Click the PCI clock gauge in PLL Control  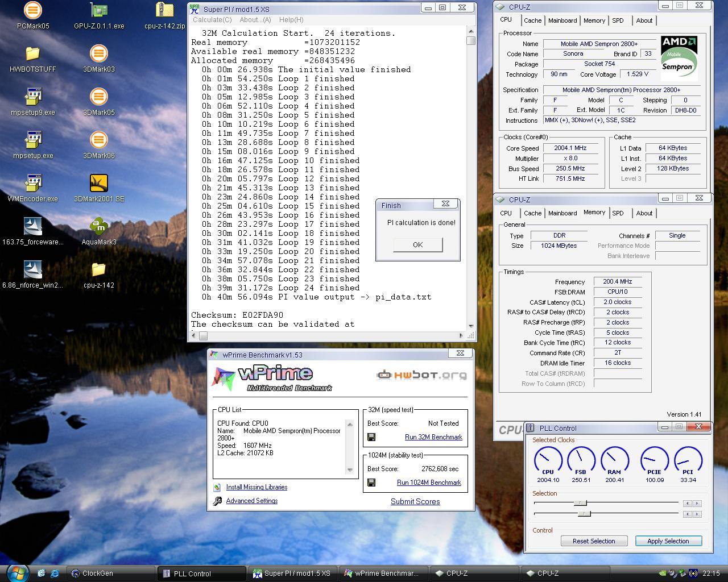coord(688,460)
